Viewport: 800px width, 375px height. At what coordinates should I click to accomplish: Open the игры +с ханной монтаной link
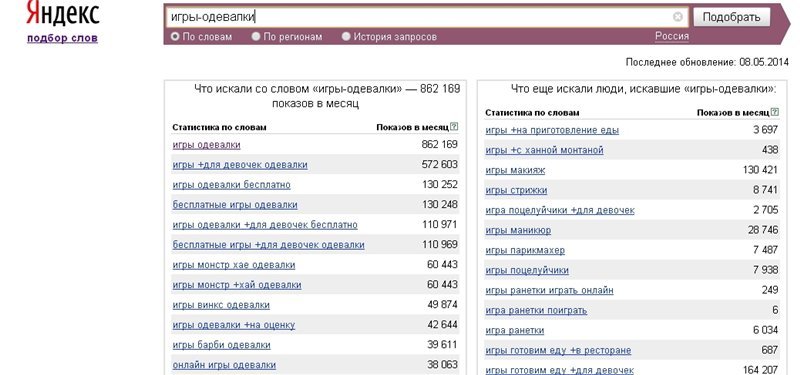544,150
